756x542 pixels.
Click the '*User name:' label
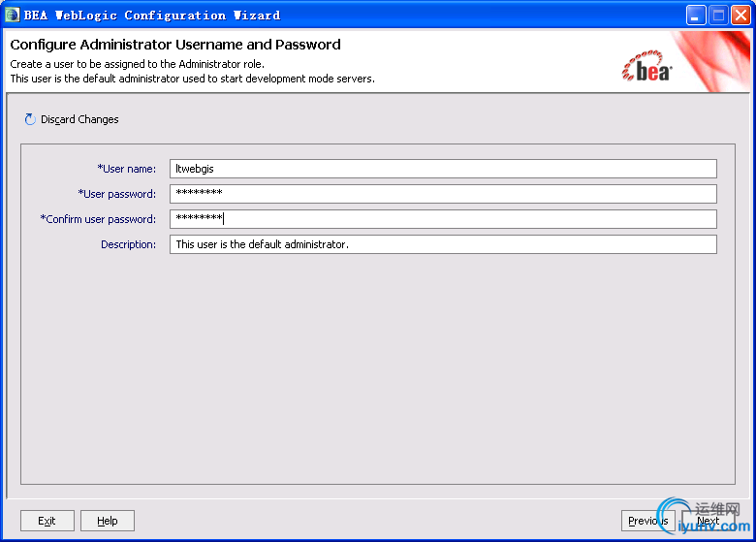(127, 169)
